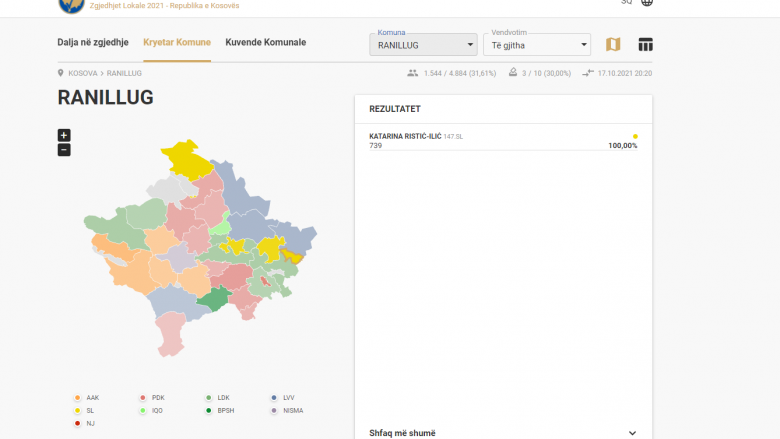Click the SL yellow legend swatch

point(78,410)
